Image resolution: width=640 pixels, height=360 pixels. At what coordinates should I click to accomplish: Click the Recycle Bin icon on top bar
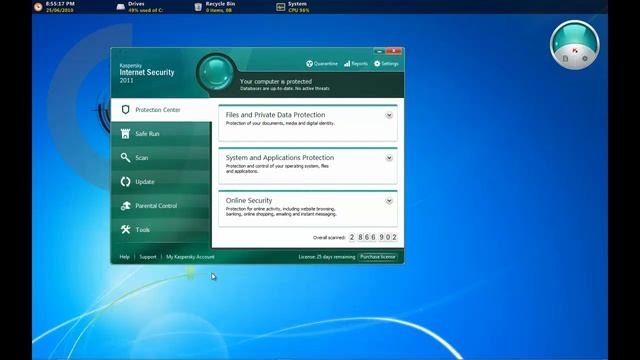[x=198, y=7]
